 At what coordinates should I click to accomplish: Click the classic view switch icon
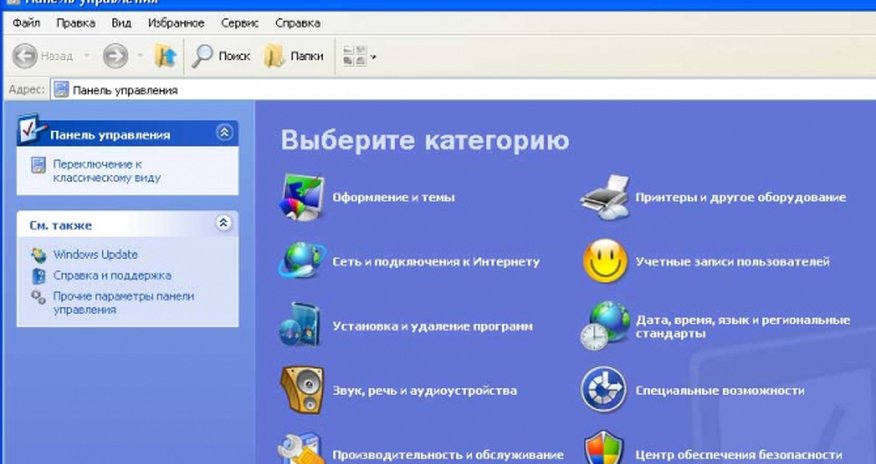(x=39, y=165)
